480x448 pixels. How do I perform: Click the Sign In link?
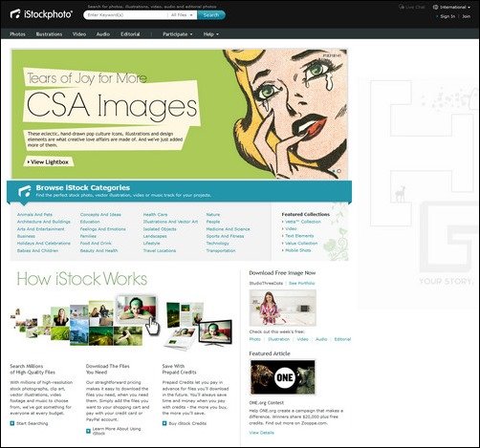447,16
